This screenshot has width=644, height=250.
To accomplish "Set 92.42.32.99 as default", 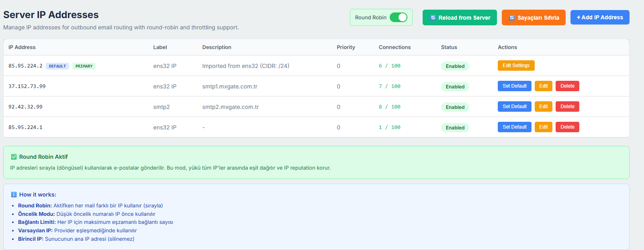I will click(x=514, y=107).
